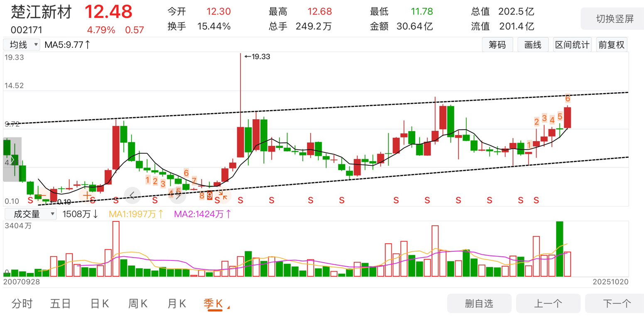Switch to the 分时 tab
Image resolution: width=644 pixels, height=319 pixels.
pos(22,304)
